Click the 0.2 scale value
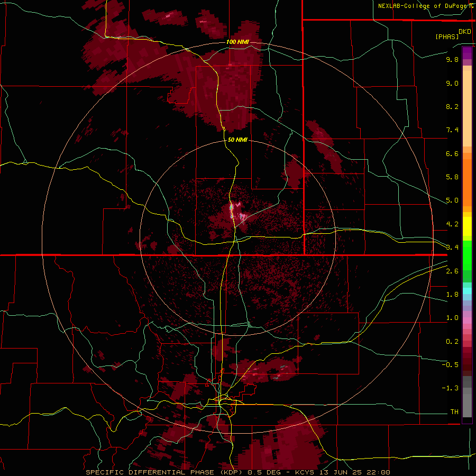The image size is (476, 476). tap(452, 342)
